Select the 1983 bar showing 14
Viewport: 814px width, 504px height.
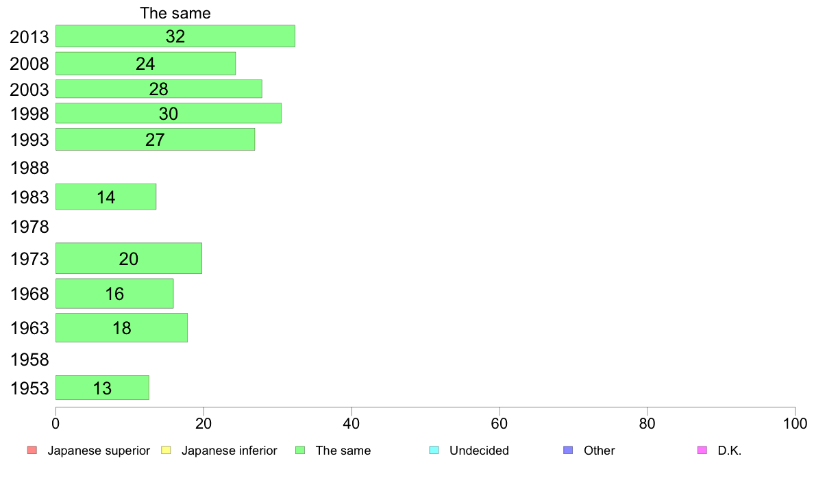[106, 197]
